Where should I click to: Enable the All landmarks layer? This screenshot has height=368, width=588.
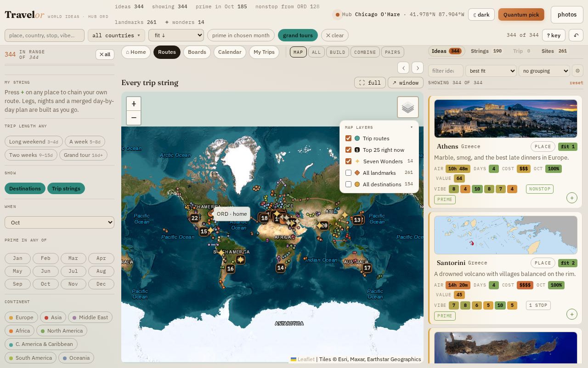348,173
